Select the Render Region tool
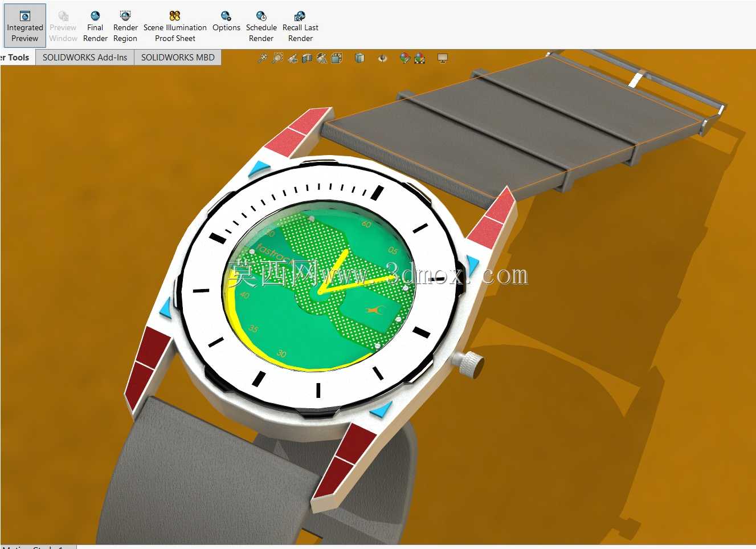Viewport: 756px width, 549px height. click(125, 26)
